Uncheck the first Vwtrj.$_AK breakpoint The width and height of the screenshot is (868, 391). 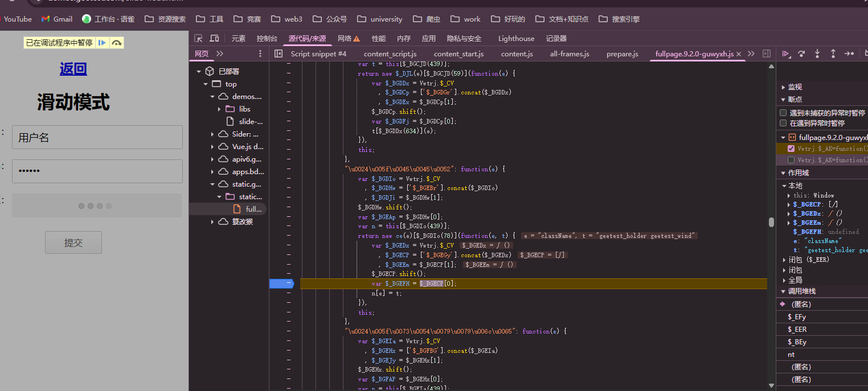pyautogui.click(x=791, y=149)
